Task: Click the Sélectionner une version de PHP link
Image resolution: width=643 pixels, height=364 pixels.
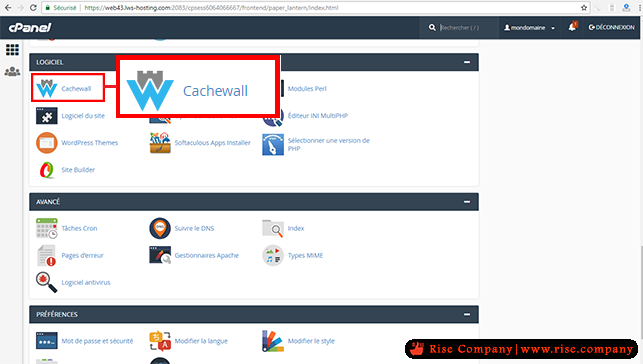Action: tap(329, 144)
